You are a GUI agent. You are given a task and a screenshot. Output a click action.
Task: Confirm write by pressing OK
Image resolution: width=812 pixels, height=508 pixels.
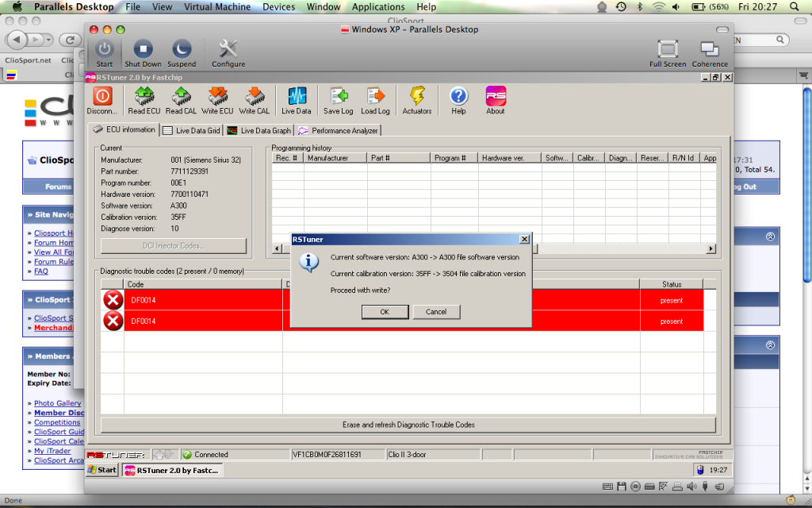pos(385,312)
